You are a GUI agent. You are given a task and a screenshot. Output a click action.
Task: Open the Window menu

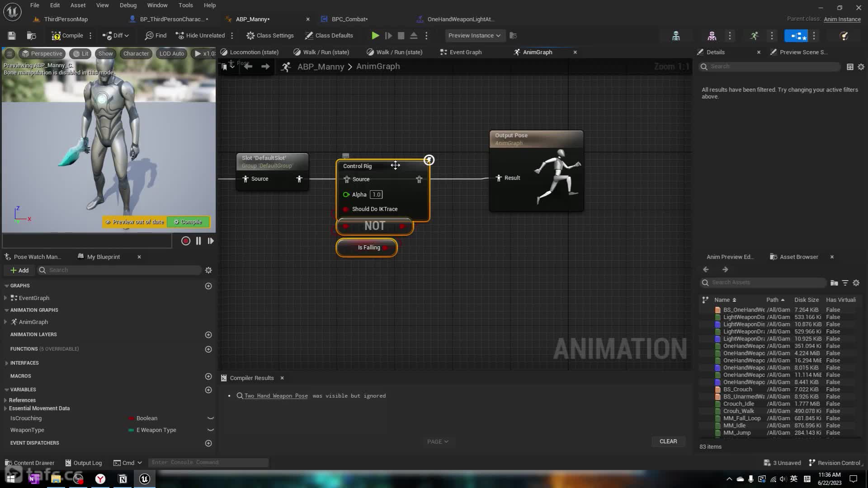[x=157, y=5]
